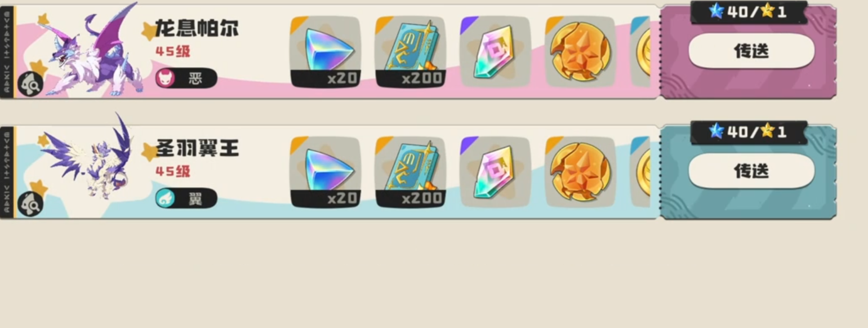Click 传送 button for 龙息帕尔
Screen dimensions: 868x328
751,51
